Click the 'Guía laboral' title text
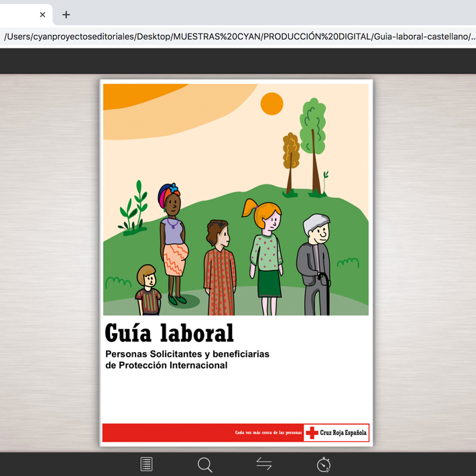The height and width of the screenshot is (476, 476). click(x=170, y=333)
